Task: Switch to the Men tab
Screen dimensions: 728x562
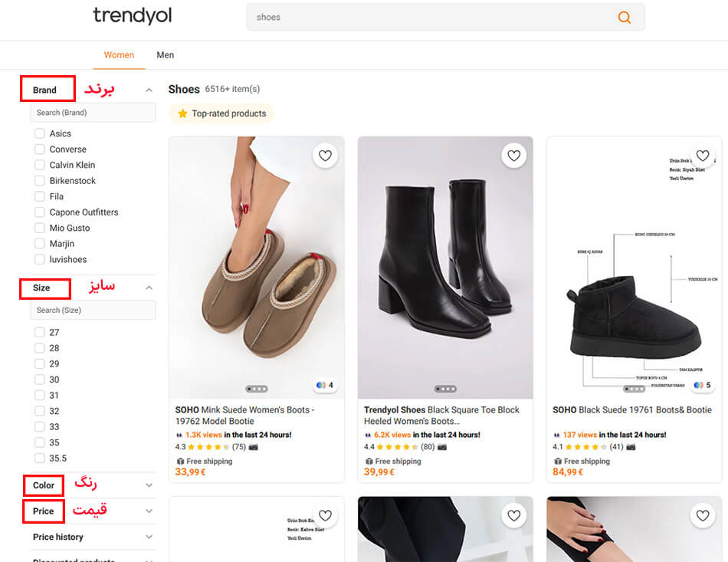Action: point(166,55)
